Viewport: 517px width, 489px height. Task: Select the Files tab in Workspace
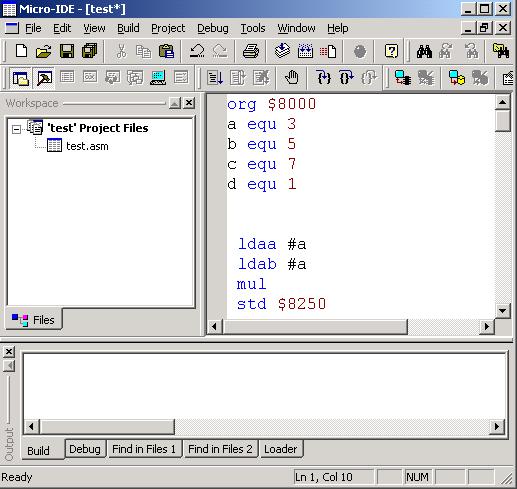[x=33, y=320]
